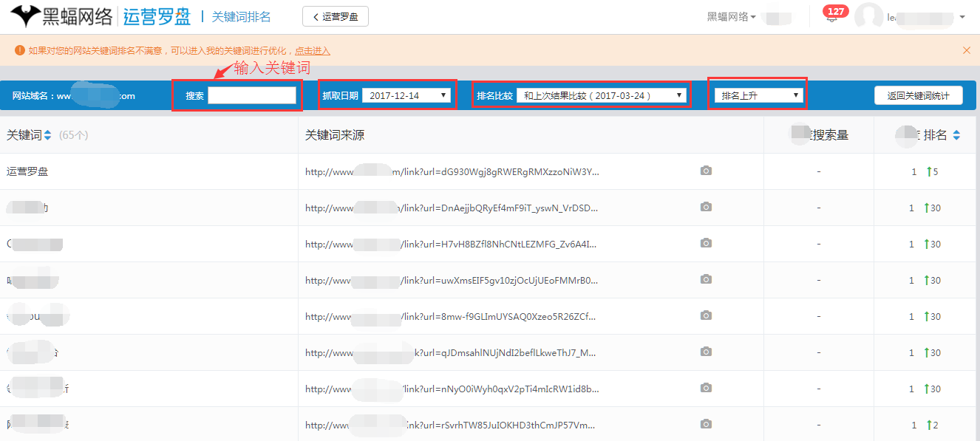Click the camera icon on the 运营罗盘 row
This screenshot has width=980, height=441.
click(706, 171)
